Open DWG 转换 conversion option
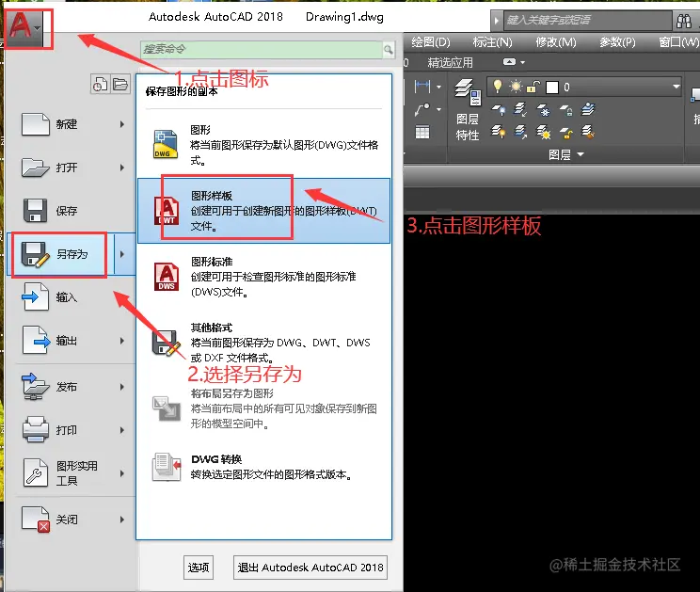700x592 pixels. pos(264,467)
